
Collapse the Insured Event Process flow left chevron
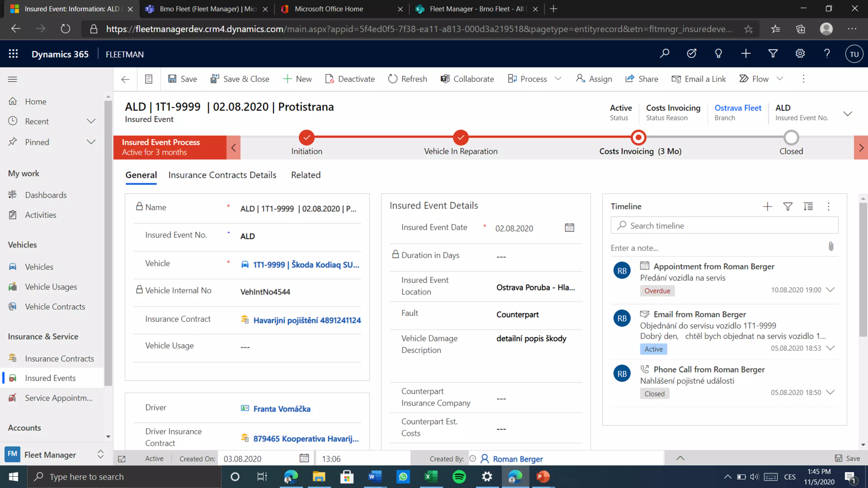[x=234, y=148]
